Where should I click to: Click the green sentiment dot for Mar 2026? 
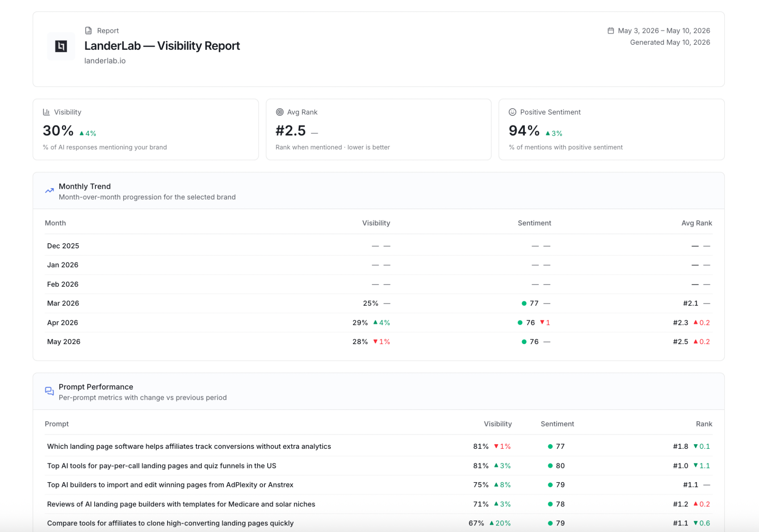[x=524, y=303]
